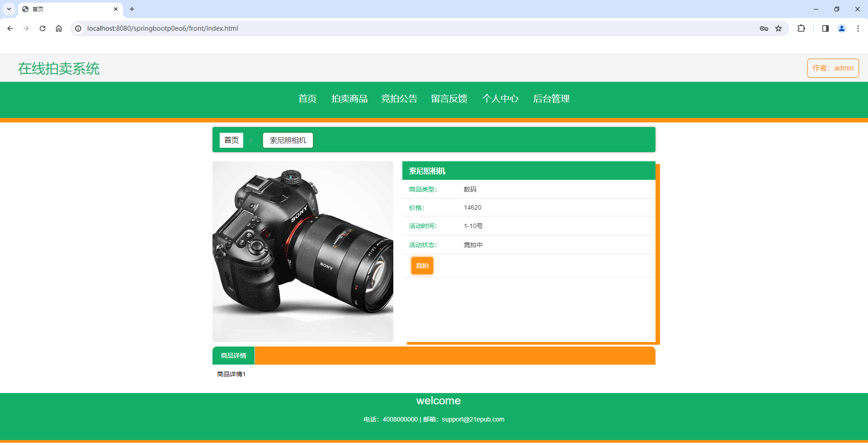Click the welcome footer heading
This screenshot has height=445, width=868.
tap(439, 401)
